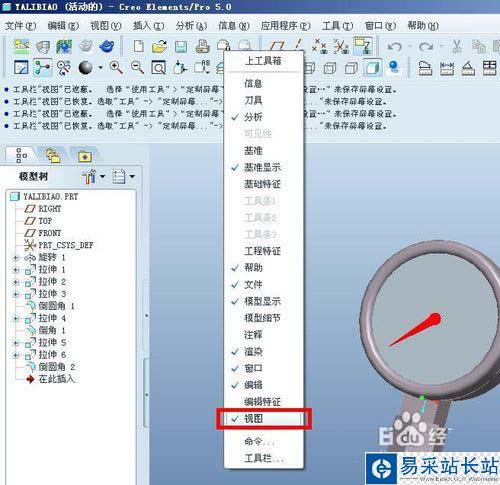Image resolution: width=500 pixels, height=485 pixels.
Task: Open the 工具栏... customize entry
Action: 264,458
